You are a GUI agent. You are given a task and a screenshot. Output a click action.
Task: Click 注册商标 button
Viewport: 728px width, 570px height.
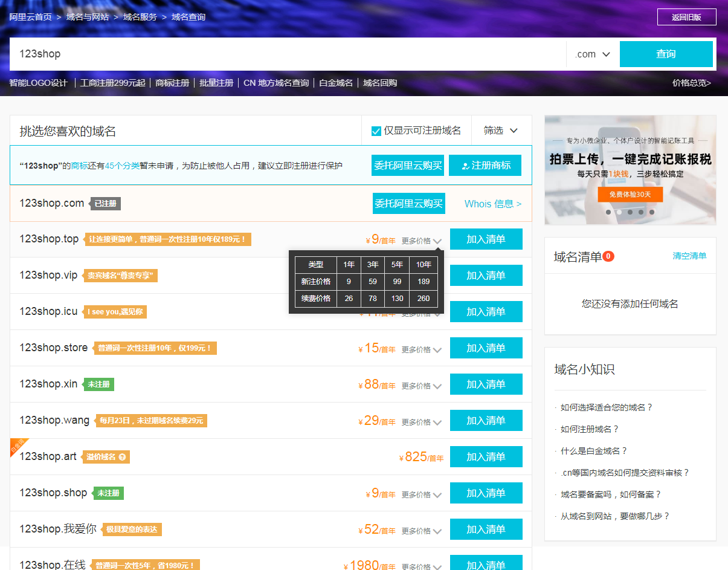coord(485,166)
